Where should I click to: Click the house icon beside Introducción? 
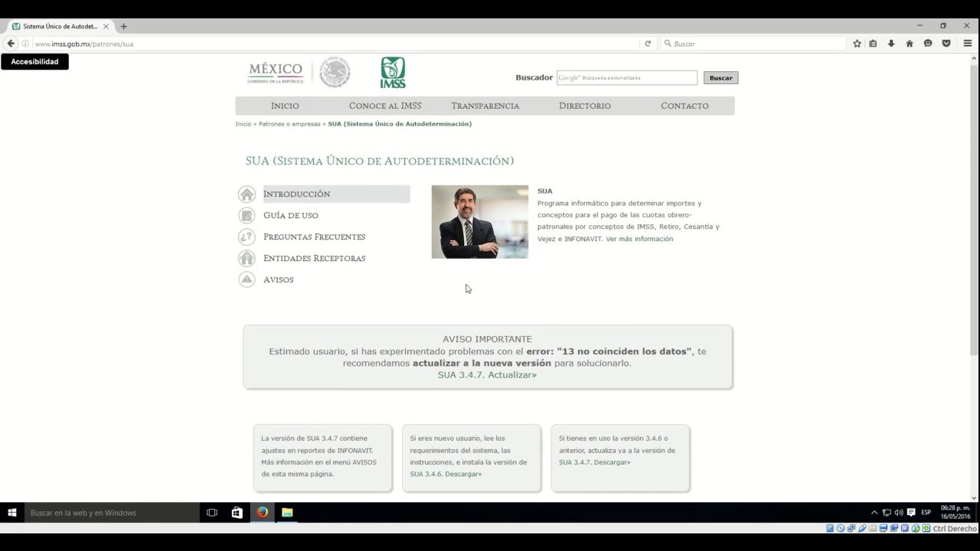tap(247, 194)
